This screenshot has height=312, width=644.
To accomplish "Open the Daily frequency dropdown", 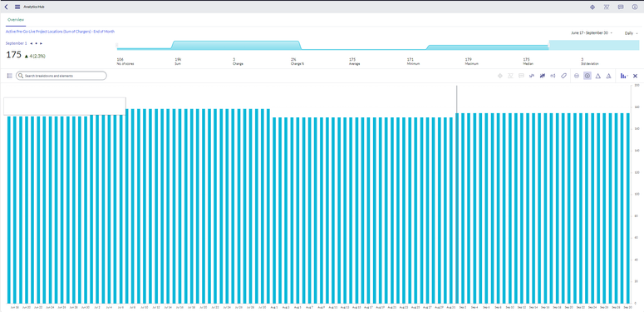I will click(632, 33).
